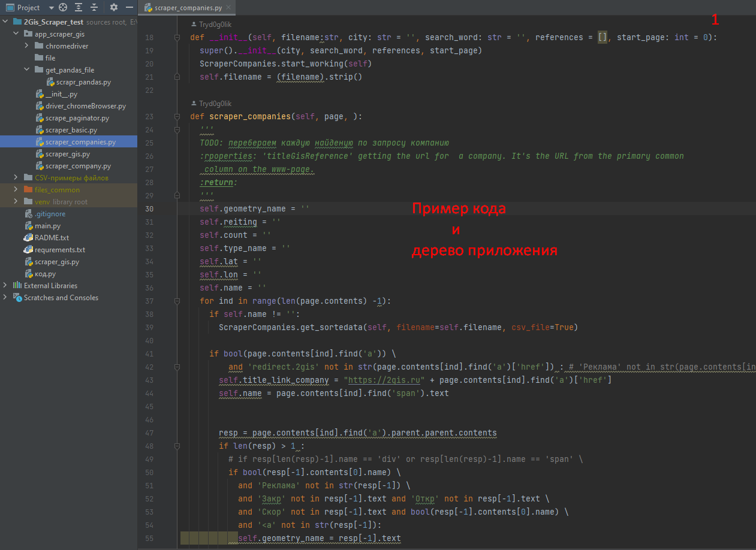Expand the files_common folder

pos(16,190)
